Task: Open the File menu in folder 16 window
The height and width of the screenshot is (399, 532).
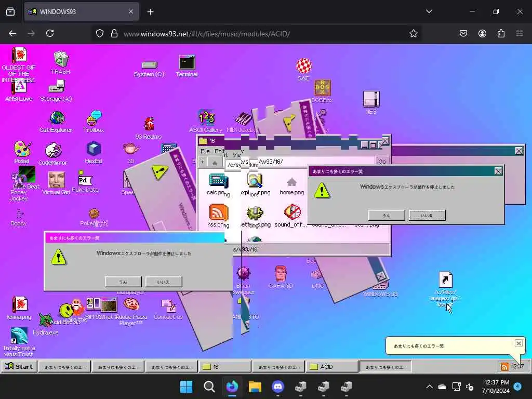Action: (205, 151)
